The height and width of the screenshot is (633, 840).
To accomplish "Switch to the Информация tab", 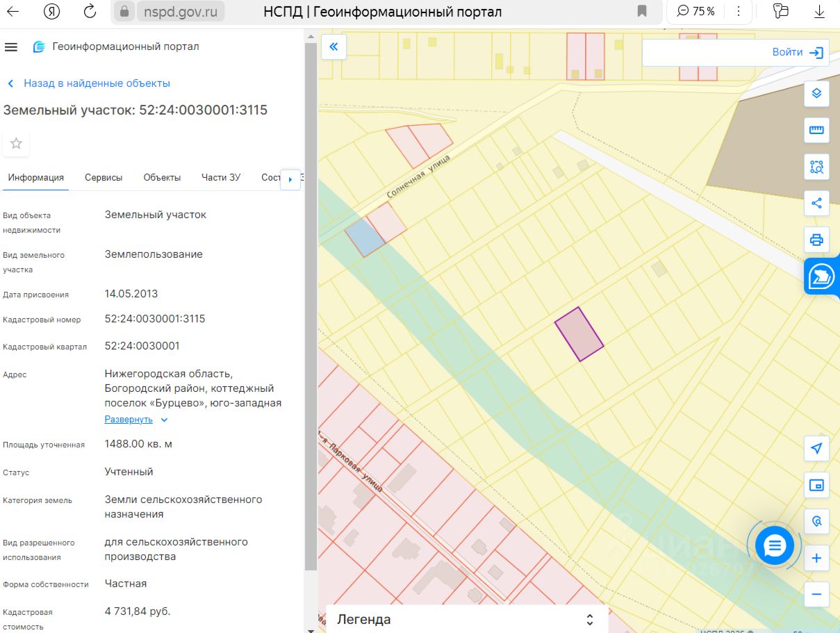I will coord(36,177).
